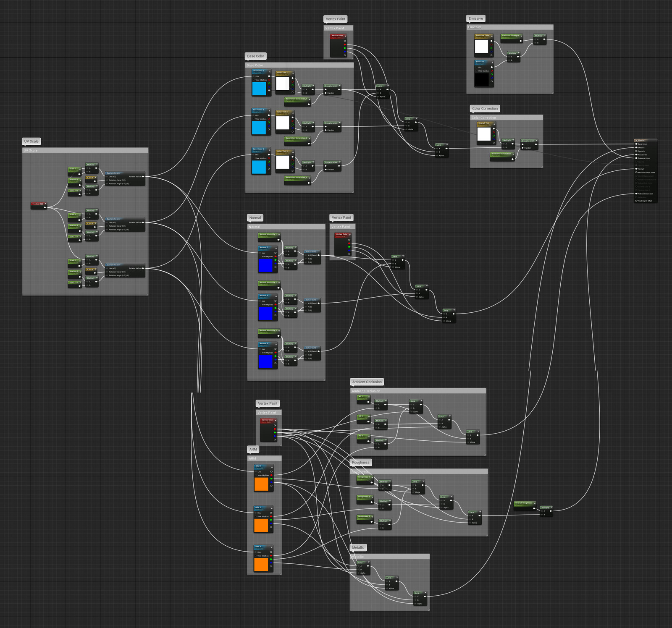Collapse the Overall Tint node preview arrow
This screenshot has width=672, height=628.
494,123
